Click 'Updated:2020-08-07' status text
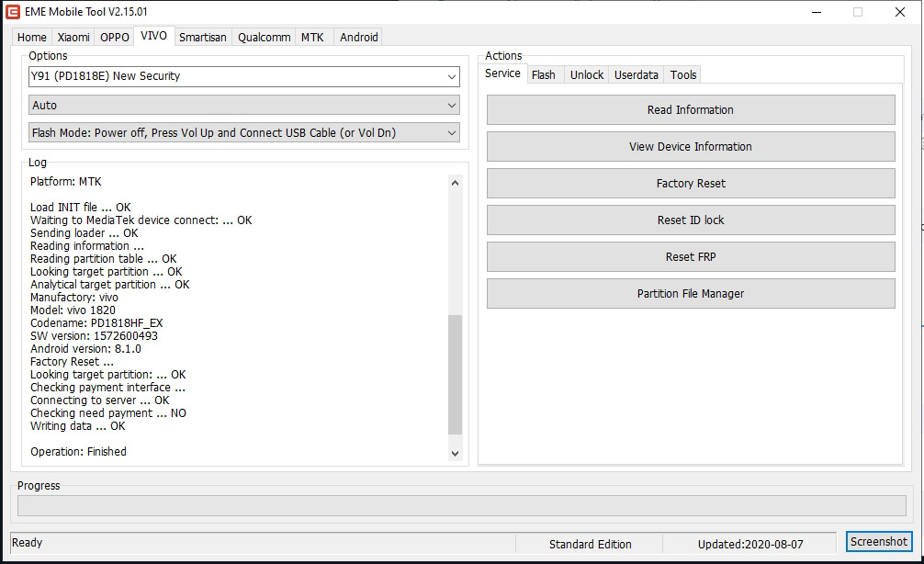Image resolution: width=924 pixels, height=564 pixels. coord(750,545)
